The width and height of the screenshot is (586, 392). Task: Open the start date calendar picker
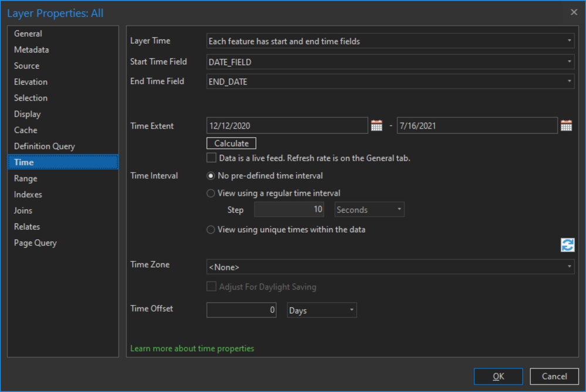[377, 125]
